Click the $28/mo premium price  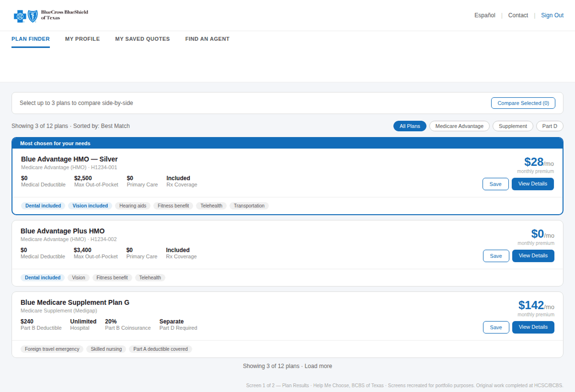click(x=539, y=162)
